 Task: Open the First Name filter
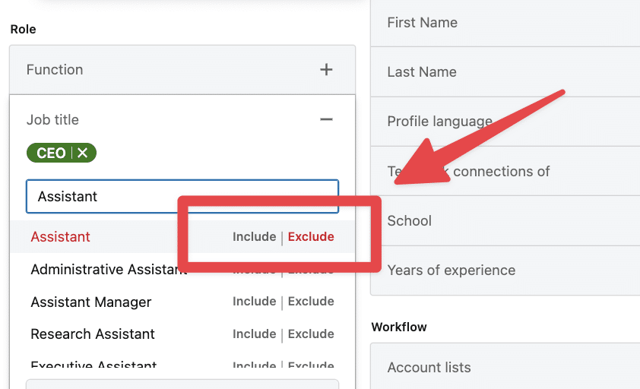(x=505, y=23)
